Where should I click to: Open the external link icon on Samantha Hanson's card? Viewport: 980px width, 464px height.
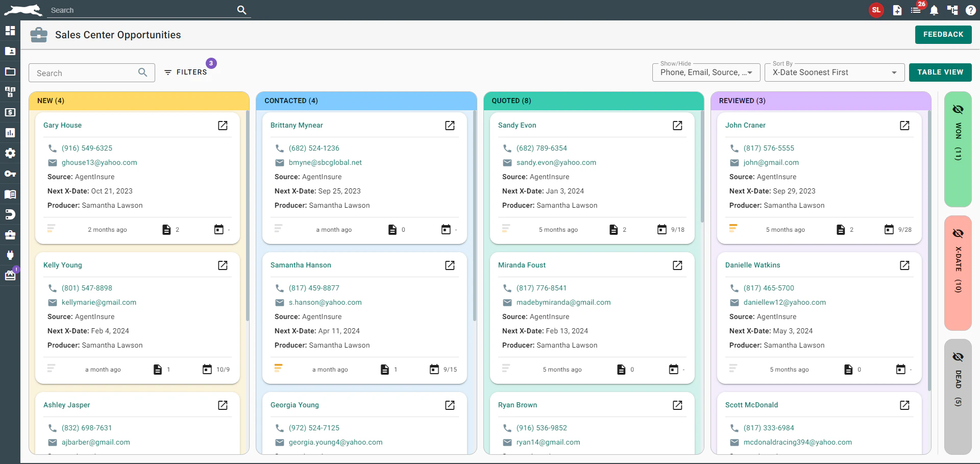pyautogui.click(x=450, y=265)
